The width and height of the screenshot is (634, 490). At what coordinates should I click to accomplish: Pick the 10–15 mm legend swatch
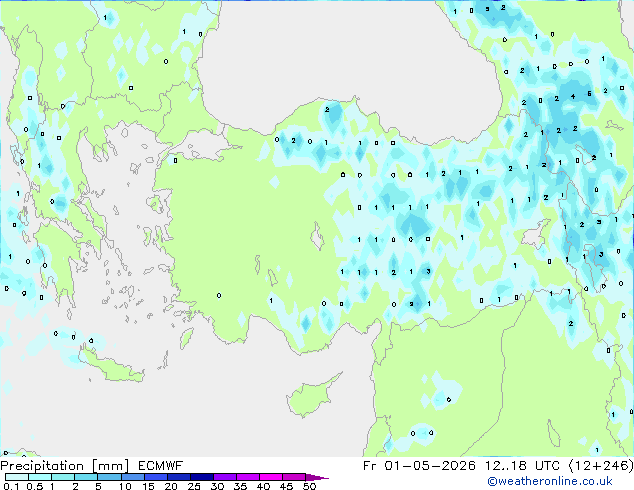[x=133, y=477]
